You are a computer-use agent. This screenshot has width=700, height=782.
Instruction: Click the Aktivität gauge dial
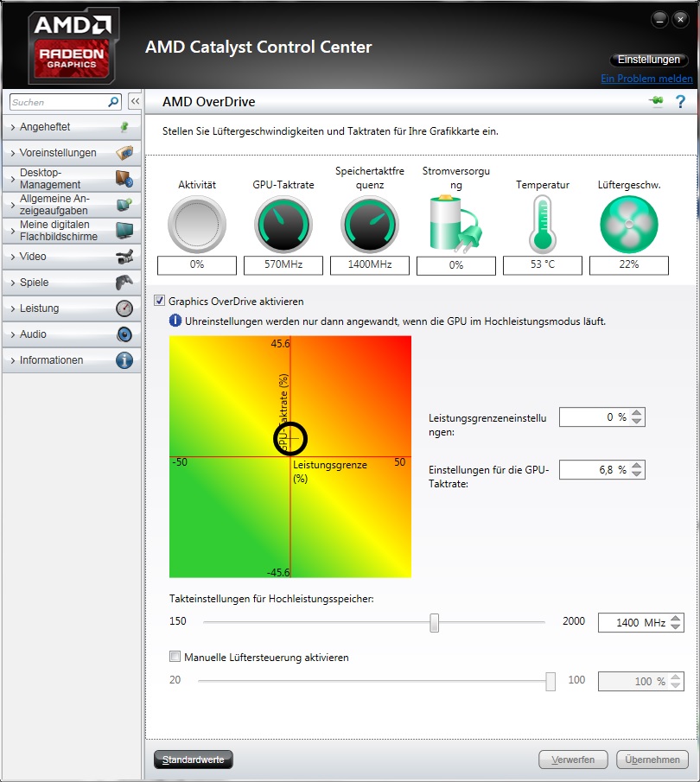tap(197, 225)
